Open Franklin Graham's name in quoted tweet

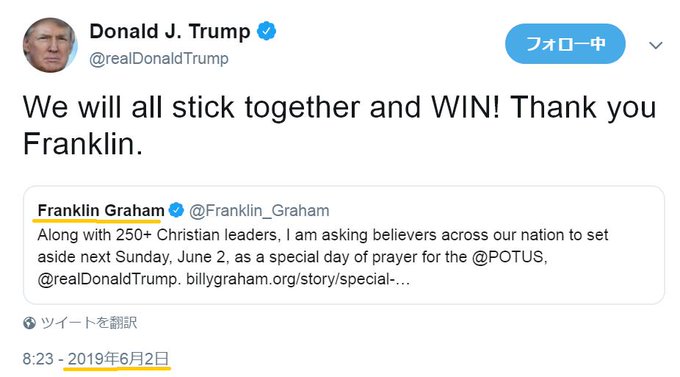[101, 210]
